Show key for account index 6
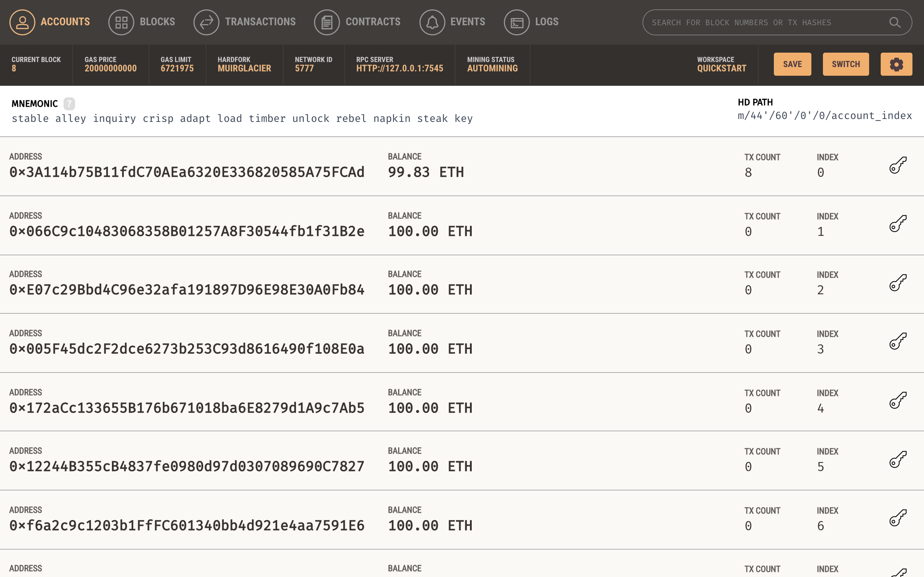Viewport: 924px width, 577px height. 898,518
